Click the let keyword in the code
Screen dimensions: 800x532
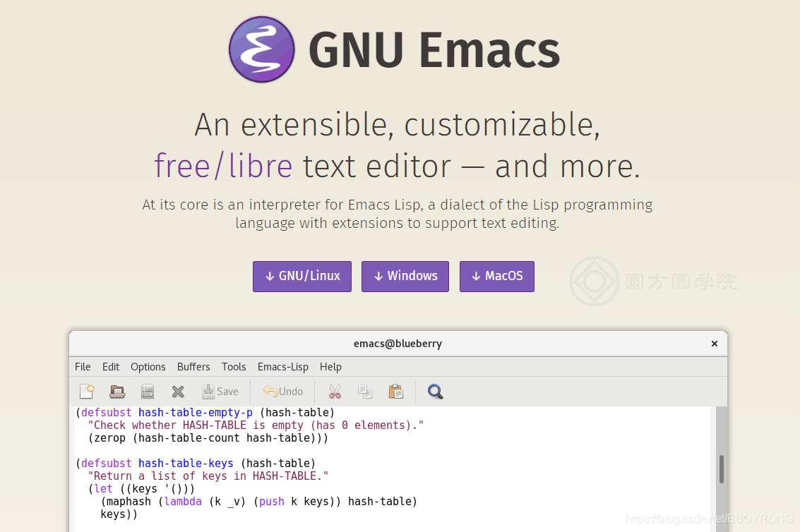click(x=103, y=489)
